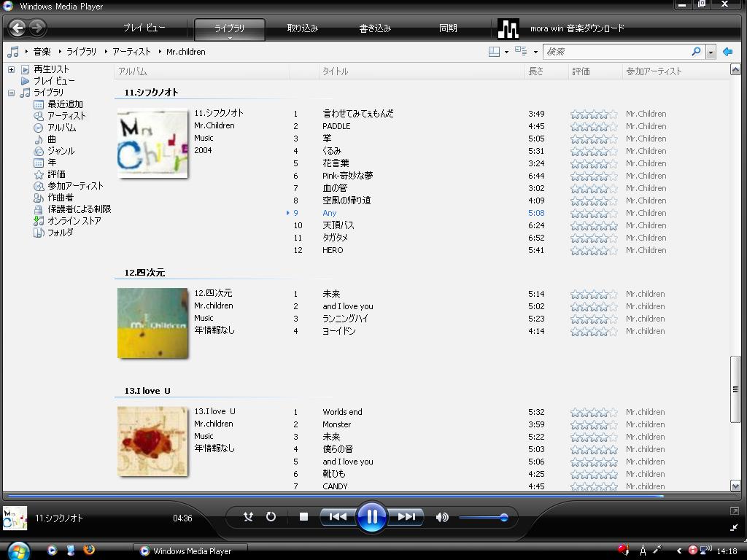Screen dimensions: 747x560
Task: Skip to the previous track
Action: 338,517
